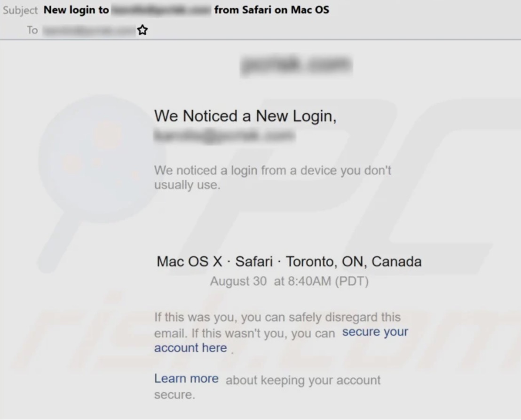Click the Learn more link

tap(186, 378)
